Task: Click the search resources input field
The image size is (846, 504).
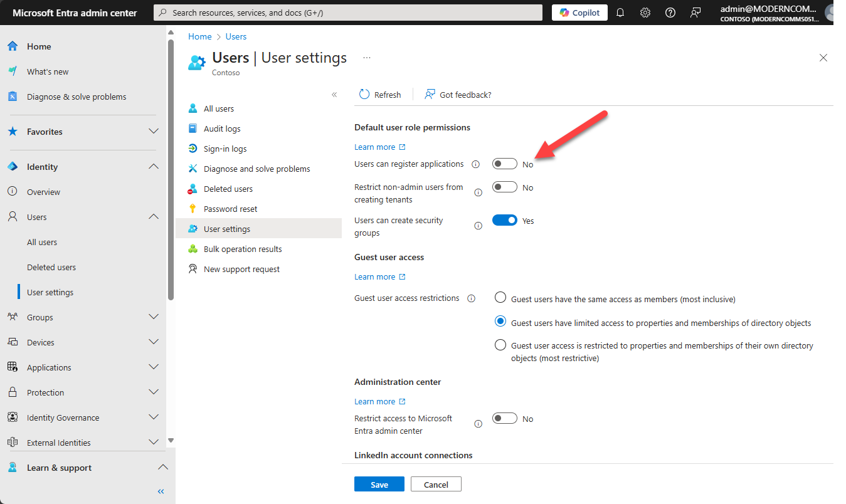Action: coord(348,13)
